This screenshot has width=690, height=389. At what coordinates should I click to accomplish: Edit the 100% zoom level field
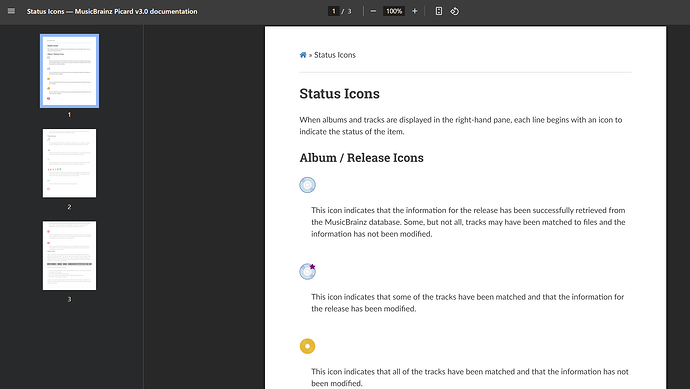coord(394,11)
